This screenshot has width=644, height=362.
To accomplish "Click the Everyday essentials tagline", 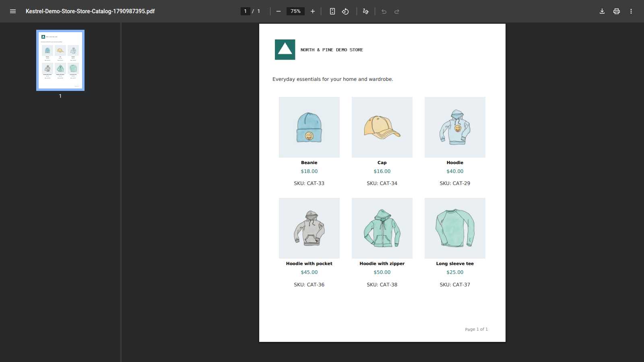I will [x=333, y=79].
